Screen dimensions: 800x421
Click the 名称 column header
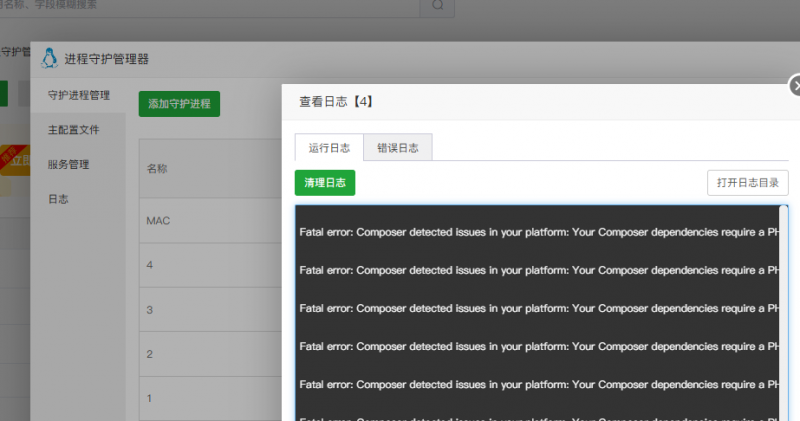pyautogui.click(x=157, y=169)
